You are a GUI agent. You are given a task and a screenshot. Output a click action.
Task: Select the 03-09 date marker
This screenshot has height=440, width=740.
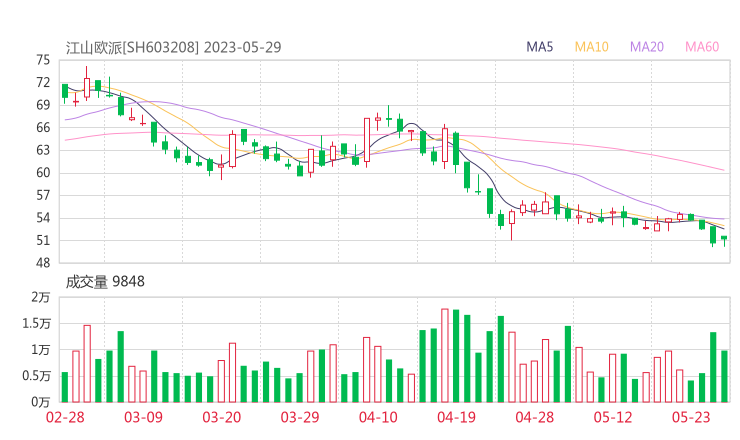point(143,417)
